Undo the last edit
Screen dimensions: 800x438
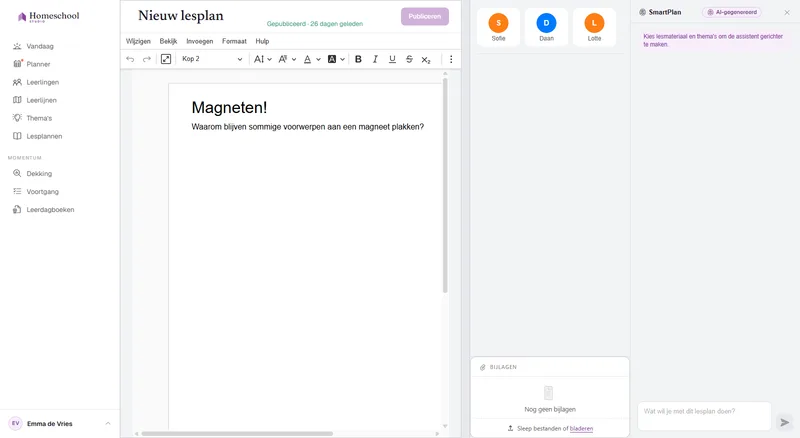[130, 59]
